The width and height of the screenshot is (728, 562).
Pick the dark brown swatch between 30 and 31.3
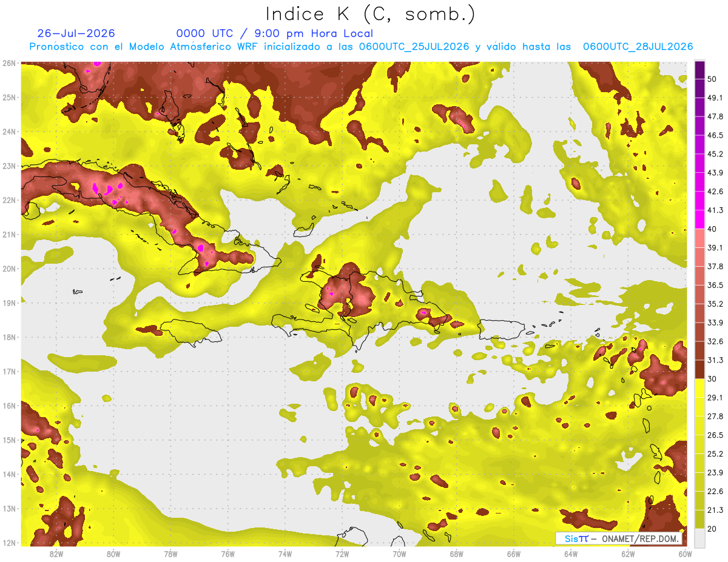699,369
